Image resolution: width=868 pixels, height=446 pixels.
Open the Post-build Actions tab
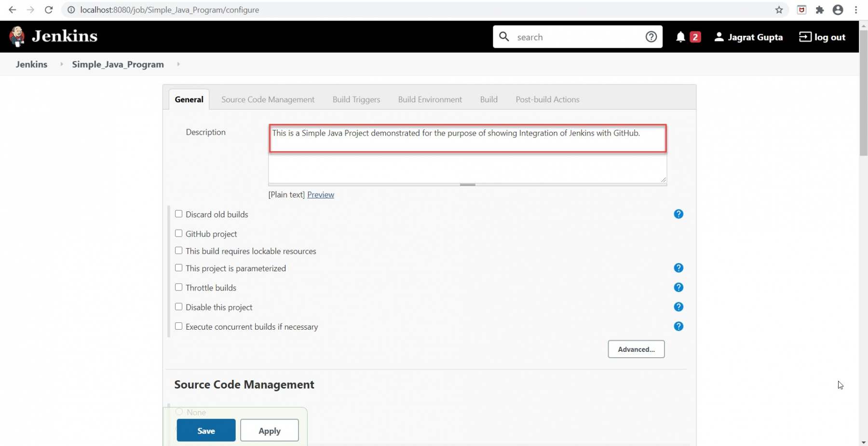[x=547, y=99]
